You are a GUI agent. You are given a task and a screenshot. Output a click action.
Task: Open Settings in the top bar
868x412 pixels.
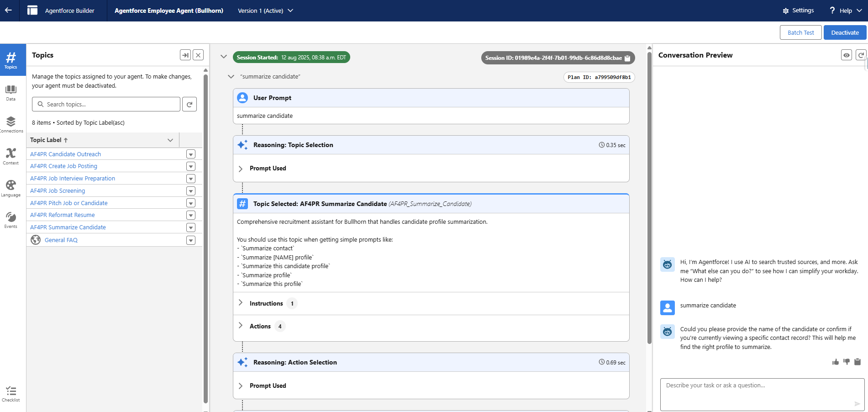pos(798,11)
